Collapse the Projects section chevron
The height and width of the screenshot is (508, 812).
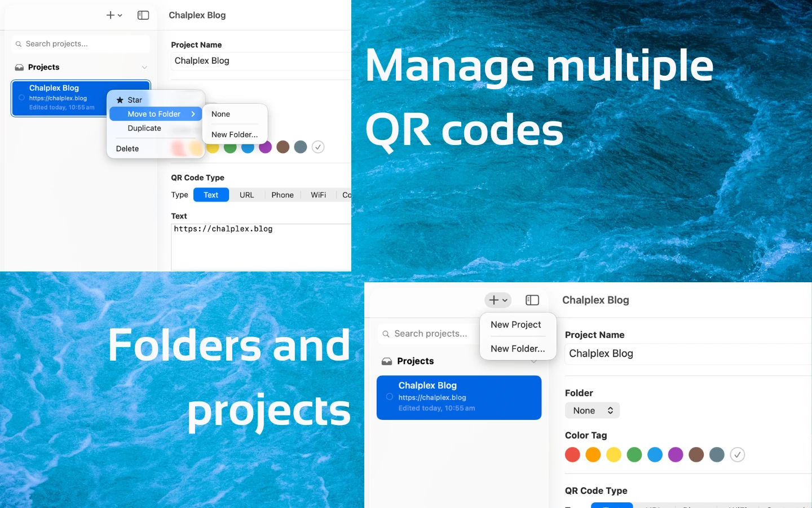(x=145, y=67)
